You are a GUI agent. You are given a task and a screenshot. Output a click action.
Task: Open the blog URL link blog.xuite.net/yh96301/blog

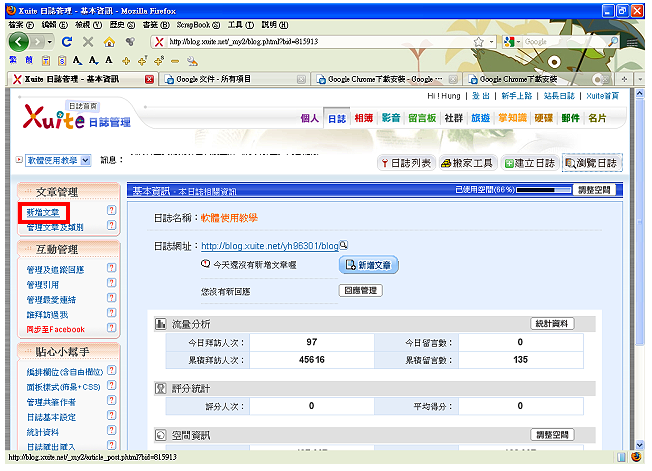coord(270,246)
